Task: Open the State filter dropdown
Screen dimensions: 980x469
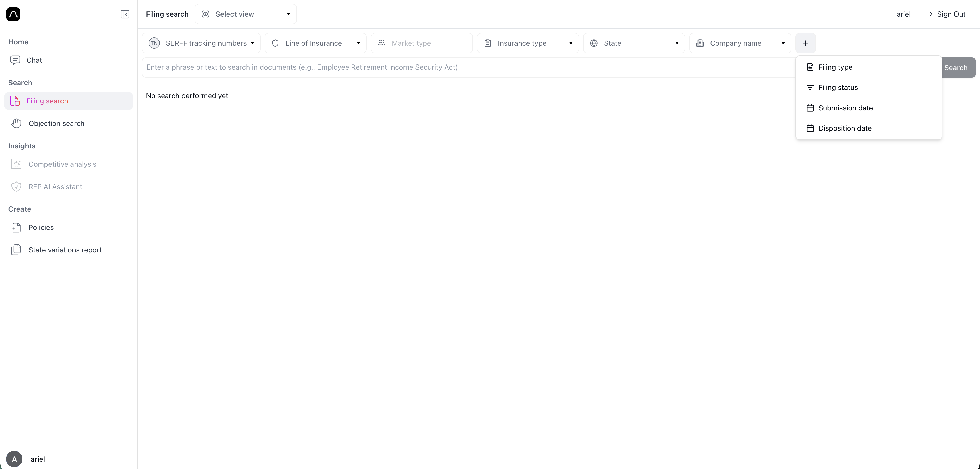Action: [633, 43]
